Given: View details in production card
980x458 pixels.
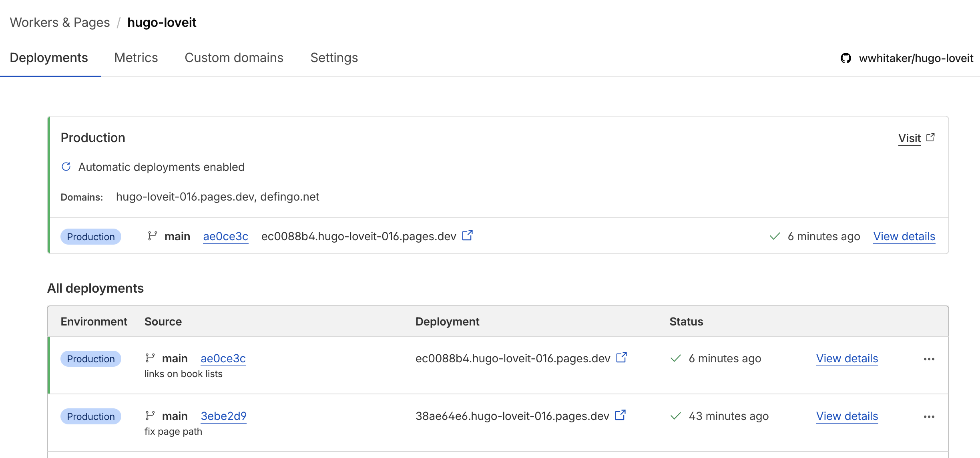Looking at the screenshot, I should [904, 237].
